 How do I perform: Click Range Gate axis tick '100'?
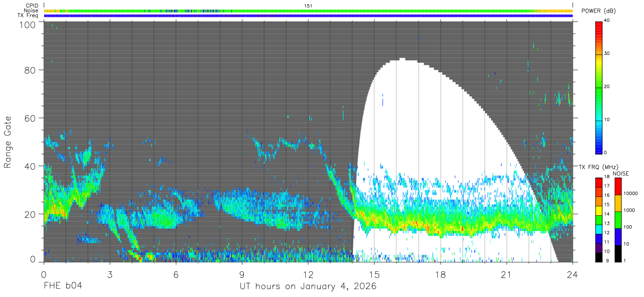(x=28, y=25)
